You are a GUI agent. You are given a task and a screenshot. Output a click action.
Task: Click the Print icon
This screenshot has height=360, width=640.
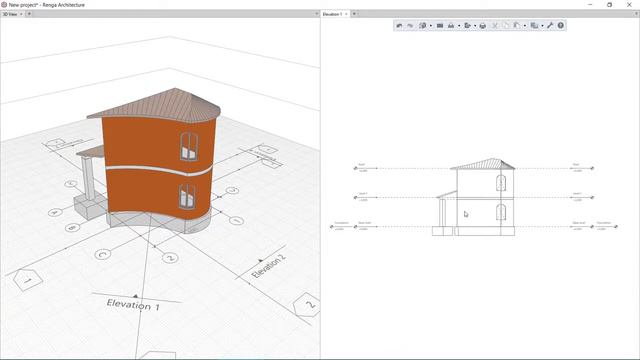point(483,26)
